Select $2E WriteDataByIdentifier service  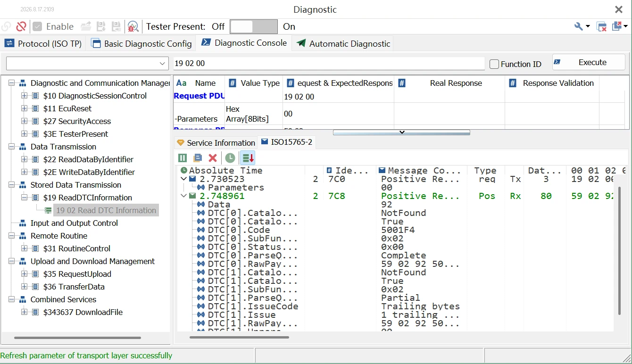click(x=89, y=172)
